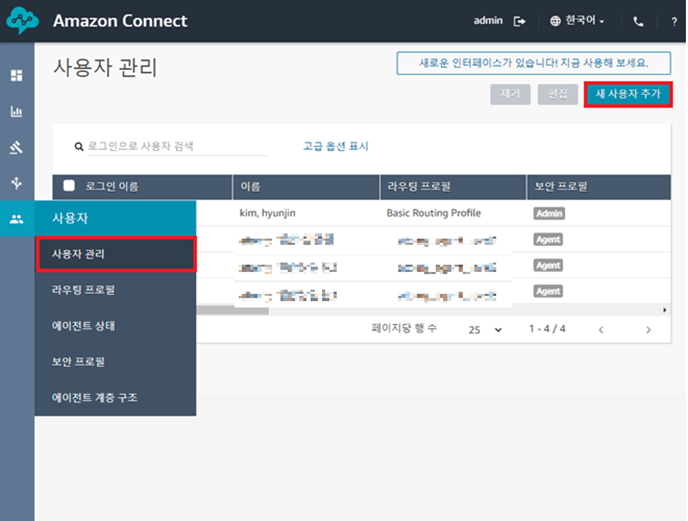Click the admin username in header
The width and height of the screenshot is (688, 521).
(488, 21)
